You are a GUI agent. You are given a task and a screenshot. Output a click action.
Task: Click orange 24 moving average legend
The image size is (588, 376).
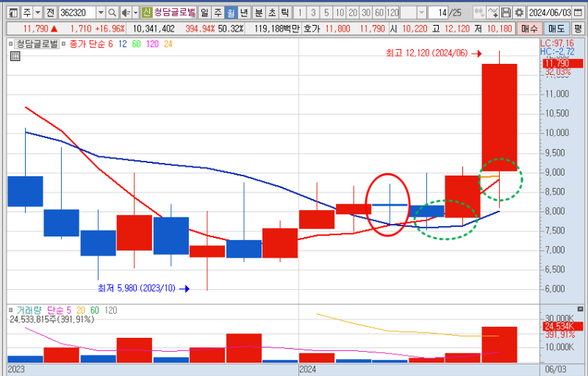[168, 44]
